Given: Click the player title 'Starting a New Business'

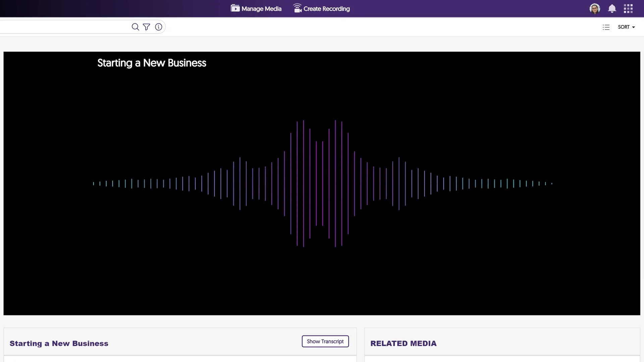Looking at the screenshot, I should 152,63.
